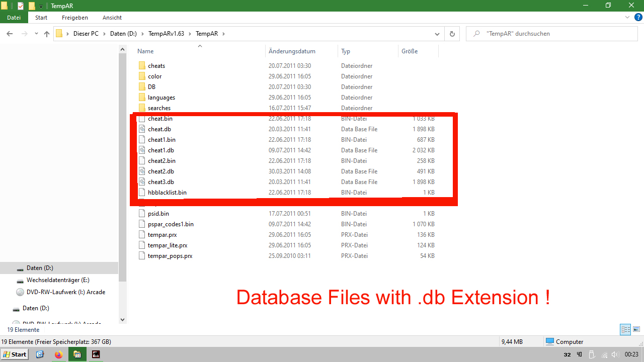Switch to Details view button
Image resolution: width=644 pixels, height=362 pixels.
626,329
